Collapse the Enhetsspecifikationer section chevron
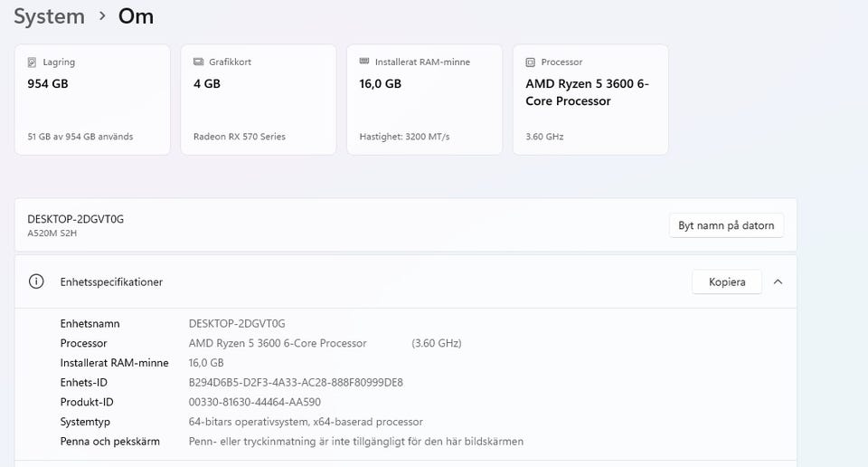868x467 pixels. 778,281
